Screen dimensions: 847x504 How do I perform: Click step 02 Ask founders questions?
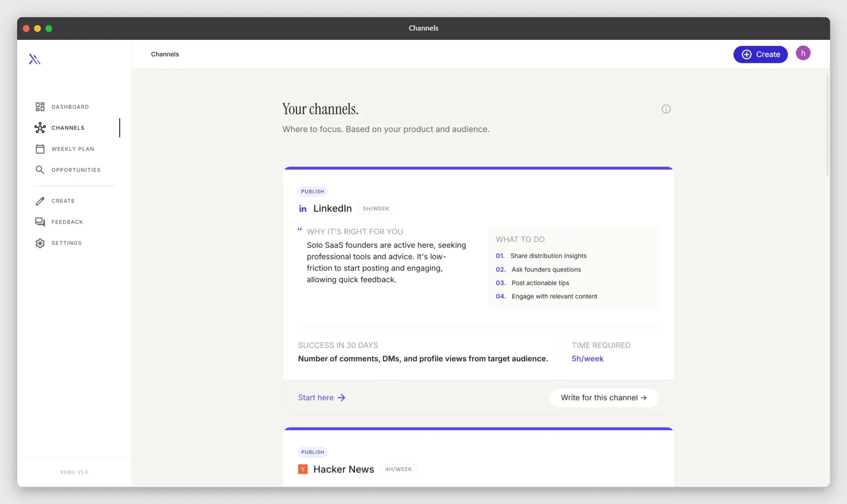tap(538, 270)
